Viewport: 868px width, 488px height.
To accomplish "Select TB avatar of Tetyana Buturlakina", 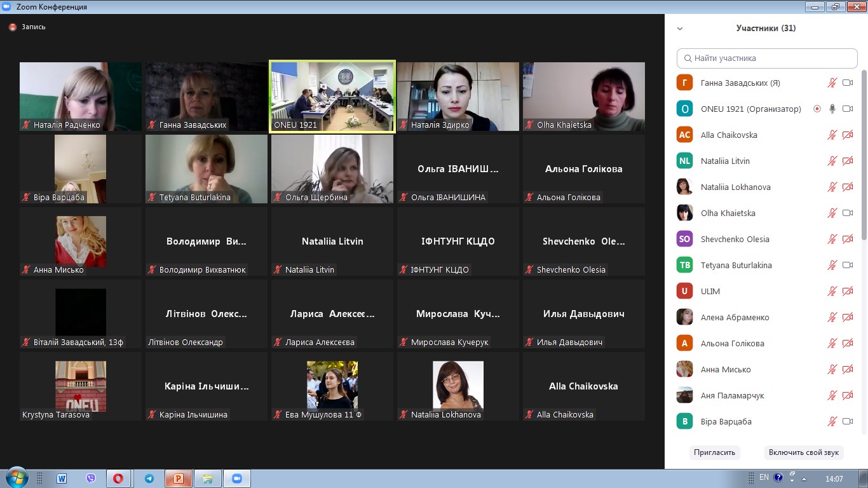I will tap(684, 265).
